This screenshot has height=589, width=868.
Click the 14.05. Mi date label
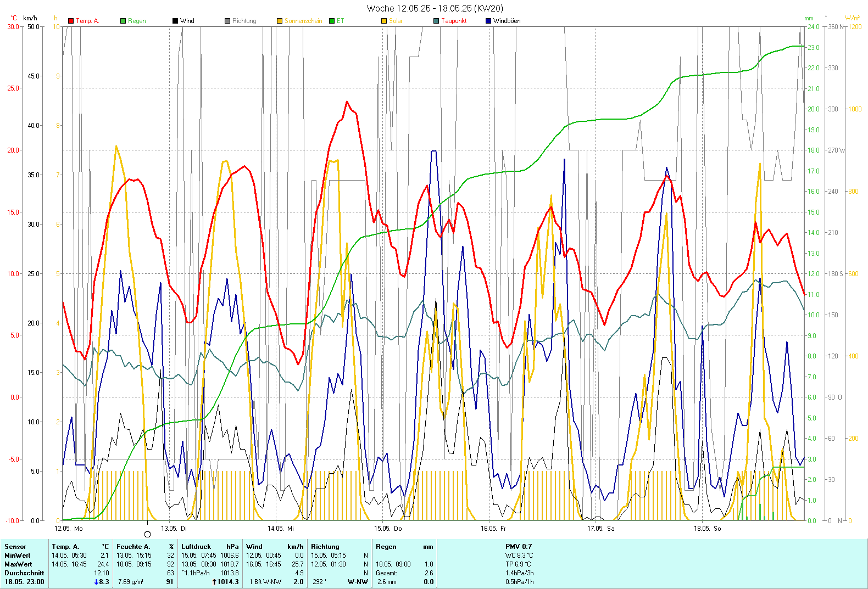pyautogui.click(x=281, y=529)
